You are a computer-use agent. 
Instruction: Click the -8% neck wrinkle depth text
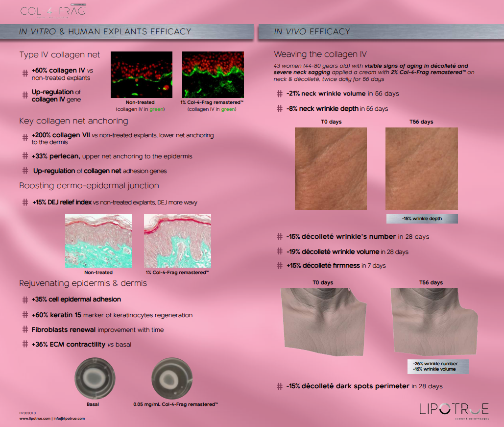tap(337, 109)
